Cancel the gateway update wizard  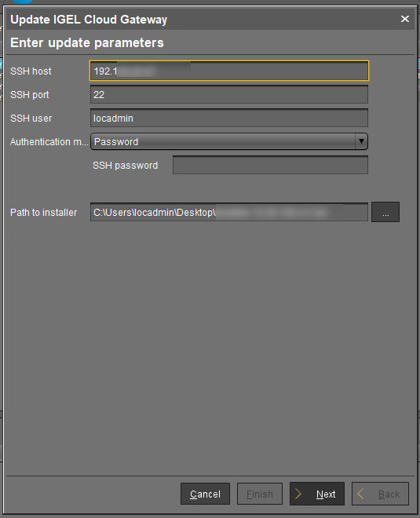[205, 494]
